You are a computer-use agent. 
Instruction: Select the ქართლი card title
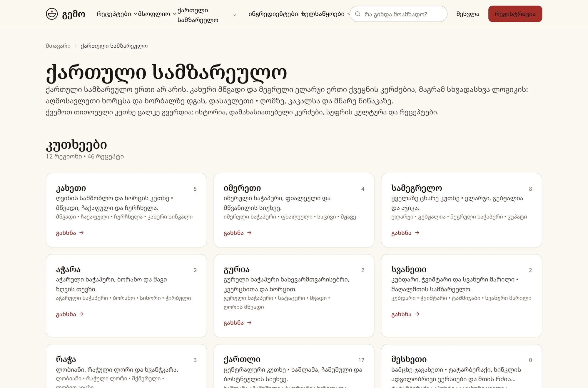(x=242, y=359)
